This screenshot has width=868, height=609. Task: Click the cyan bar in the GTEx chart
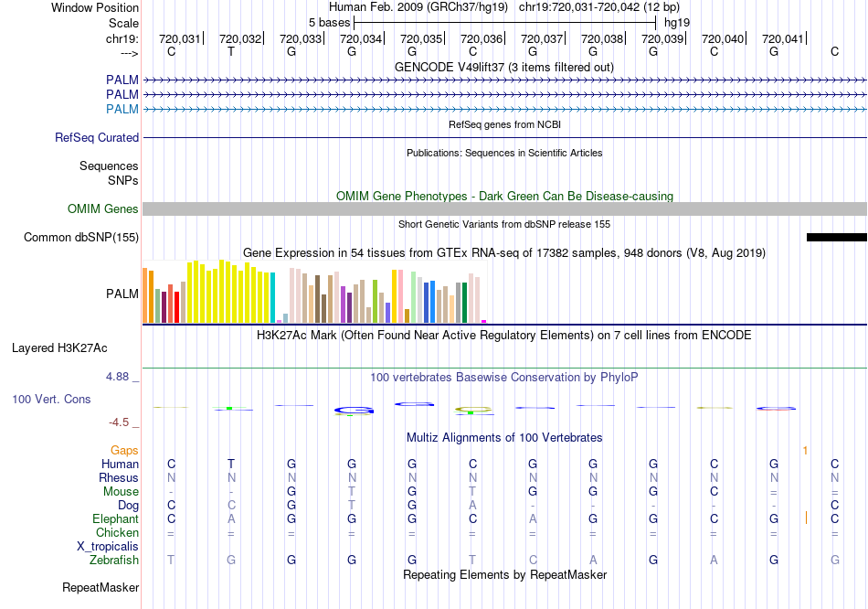click(272, 297)
